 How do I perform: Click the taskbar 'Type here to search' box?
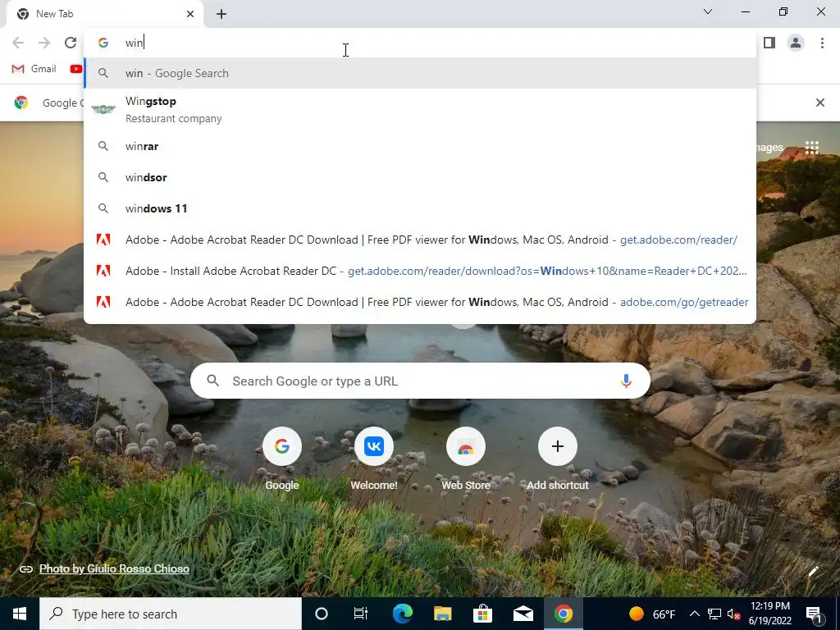tap(171, 614)
